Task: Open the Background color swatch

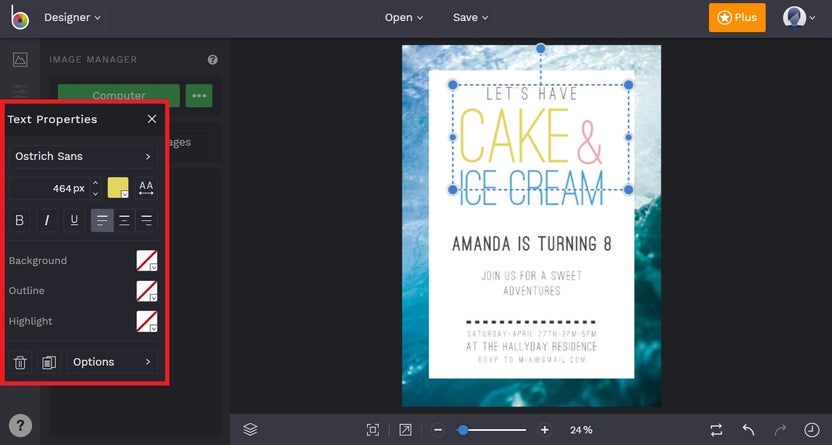Action: click(147, 261)
